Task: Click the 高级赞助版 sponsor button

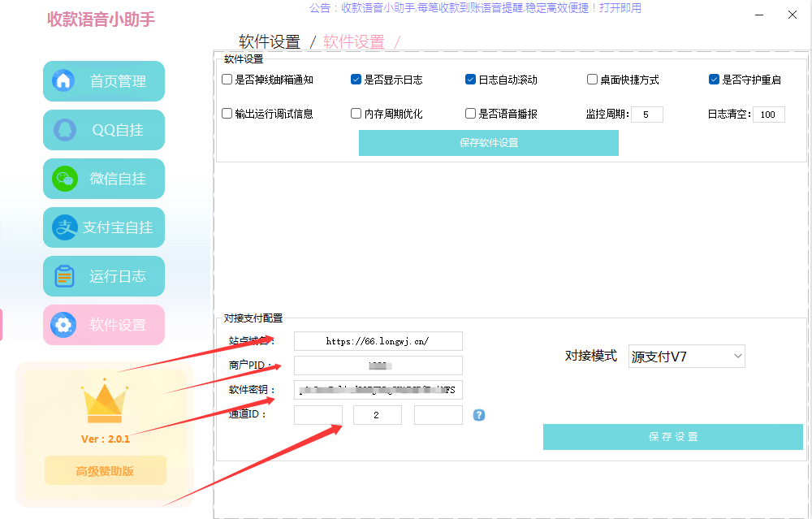Action: [x=104, y=469]
